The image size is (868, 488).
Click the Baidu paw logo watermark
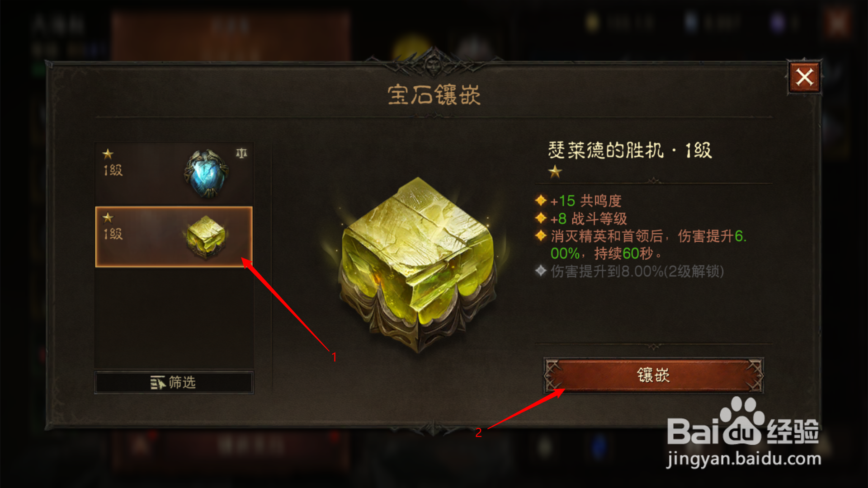coord(741,421)
